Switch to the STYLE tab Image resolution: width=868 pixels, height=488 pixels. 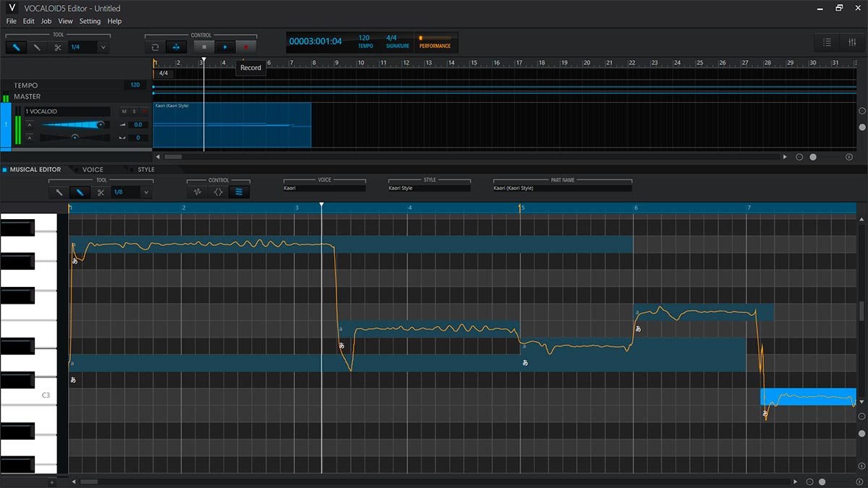tap(146, 169)
